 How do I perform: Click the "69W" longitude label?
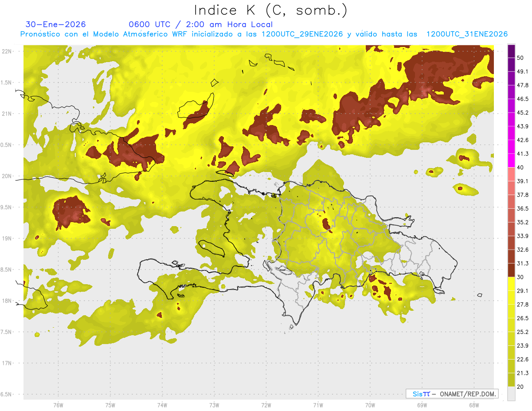click(x=422, y=405)
